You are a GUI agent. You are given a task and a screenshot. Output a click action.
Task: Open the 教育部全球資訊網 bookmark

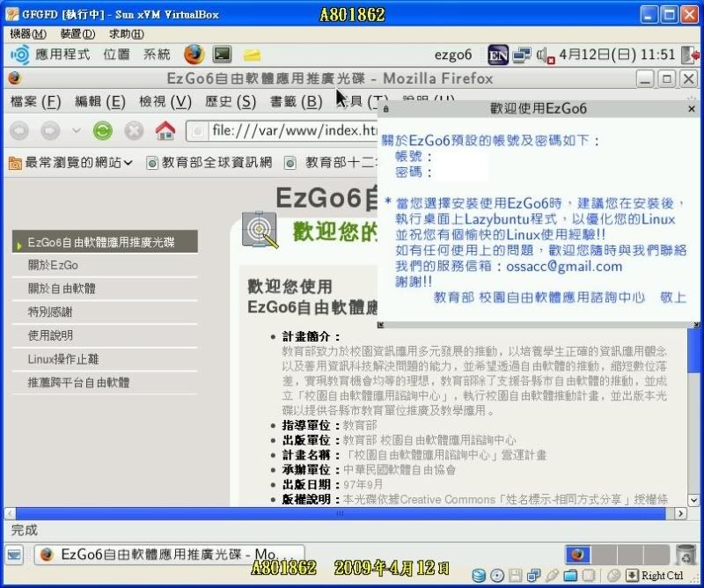[x=209, y=162]
